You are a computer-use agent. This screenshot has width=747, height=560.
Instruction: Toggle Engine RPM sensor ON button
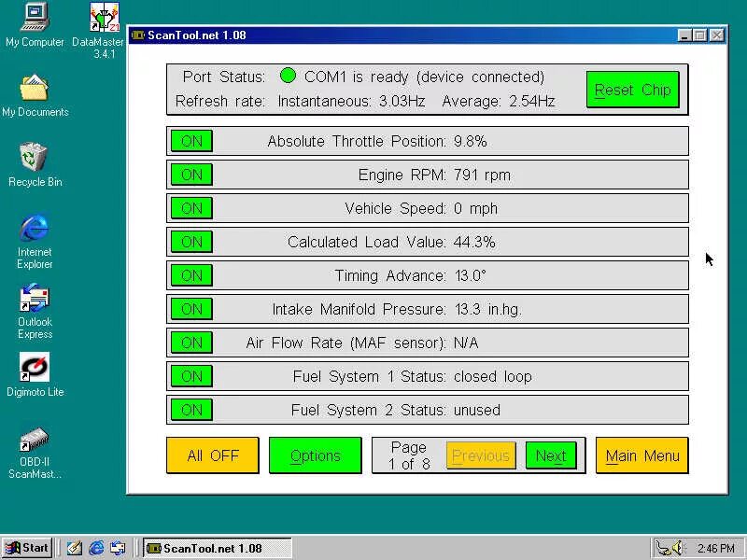[191, 175]
